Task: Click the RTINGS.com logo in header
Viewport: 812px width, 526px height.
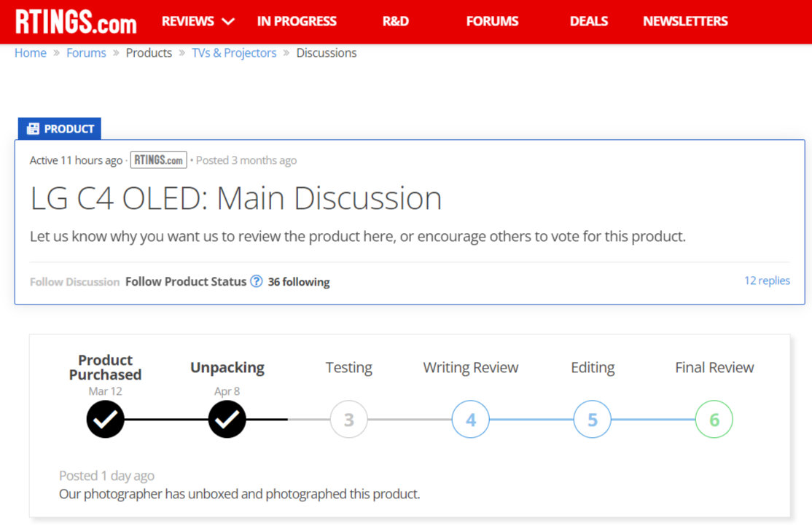Action: [77, 22]
